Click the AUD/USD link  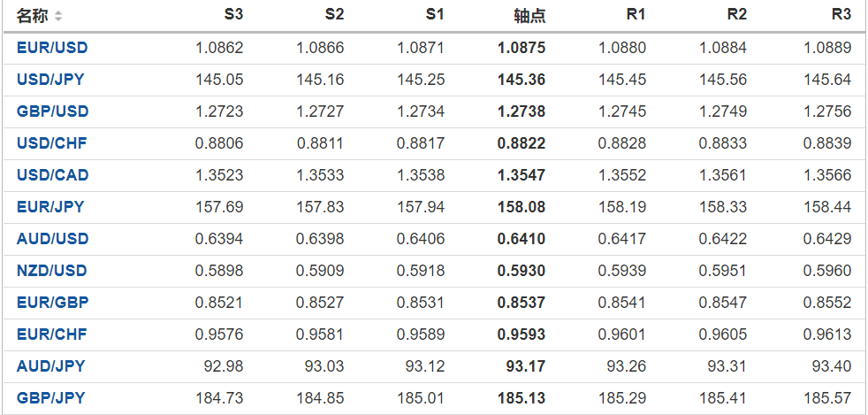tap(52, 239)
